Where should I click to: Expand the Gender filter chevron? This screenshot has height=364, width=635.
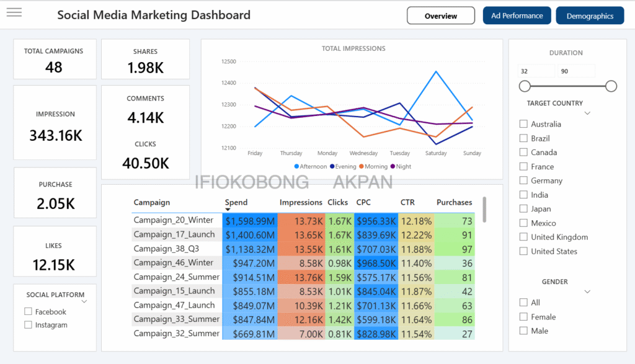pos(587,291)
